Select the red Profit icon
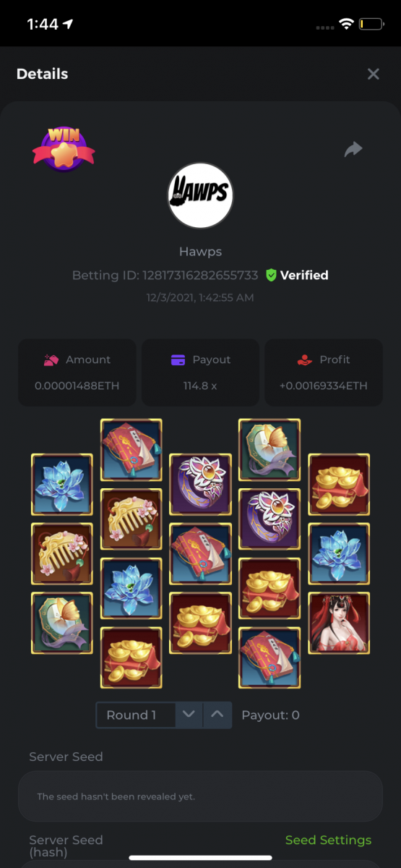The height and width of the screenshot is (868, 401). pyautogui.click(x=305, y=359)
